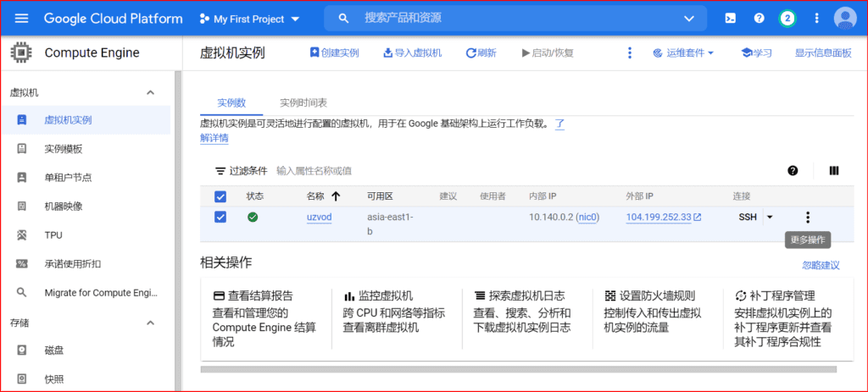The width and height of the screenshot is (868, 392).
Task: Open external IP link icon
Action: click(698, 218)
